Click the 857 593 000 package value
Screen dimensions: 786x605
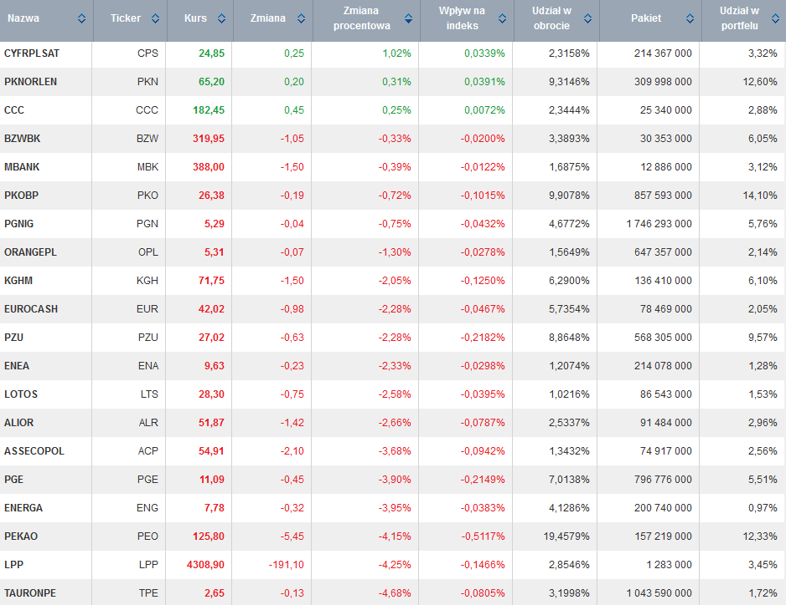[x=663, y=195]
